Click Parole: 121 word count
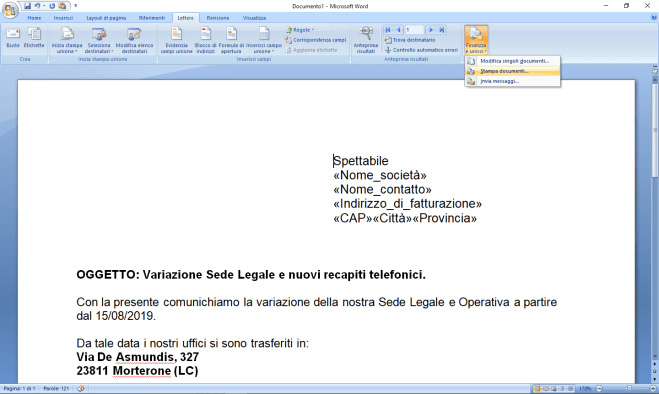 click(x=56, y=389)
